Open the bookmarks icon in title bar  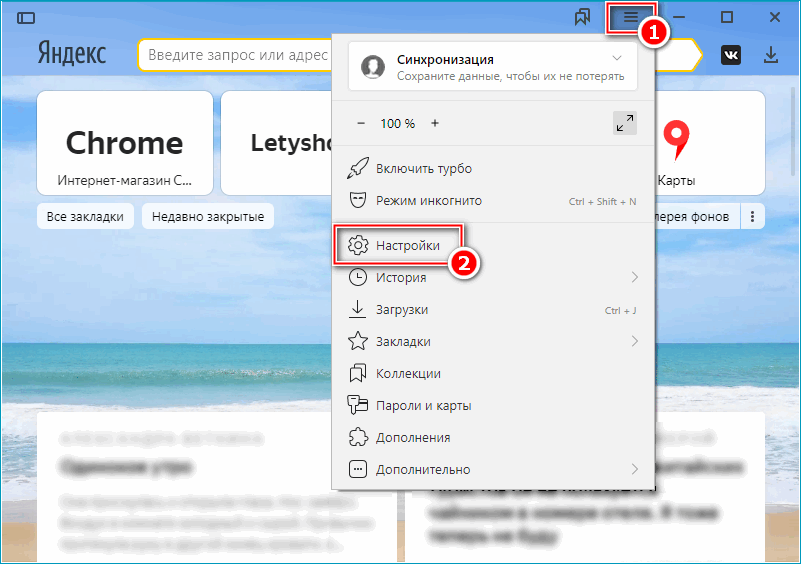point(582,18)
